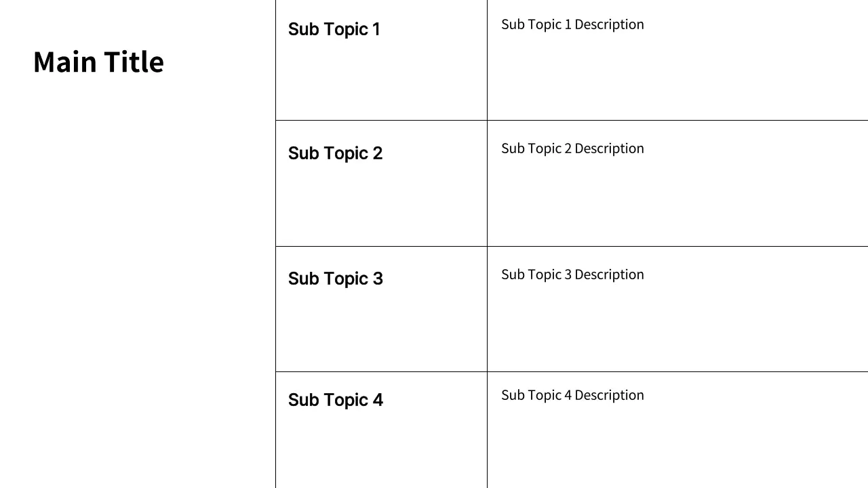
Task: Click empty space below Sub Topic 3 Description
Action: (678, 329)
